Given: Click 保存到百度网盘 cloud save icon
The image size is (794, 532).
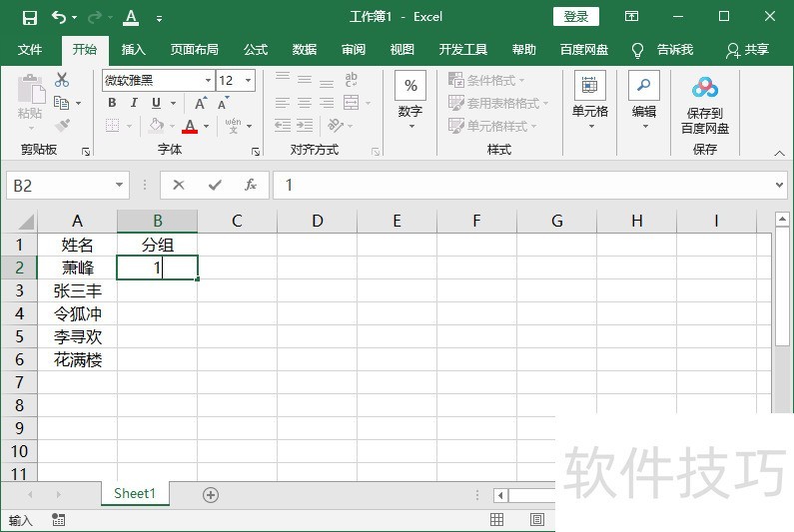Looking at the screenshot, I should point(705,89).
